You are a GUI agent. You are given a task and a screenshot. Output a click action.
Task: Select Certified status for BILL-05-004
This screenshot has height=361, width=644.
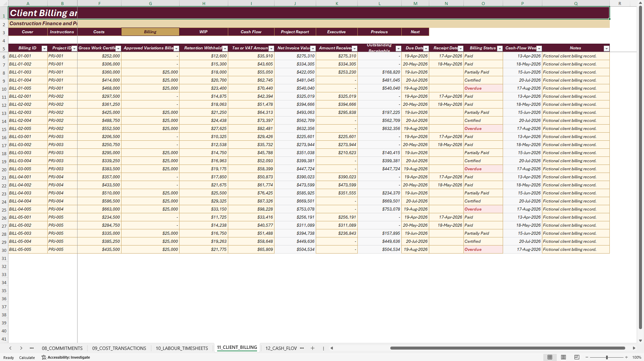coord(483,241)
